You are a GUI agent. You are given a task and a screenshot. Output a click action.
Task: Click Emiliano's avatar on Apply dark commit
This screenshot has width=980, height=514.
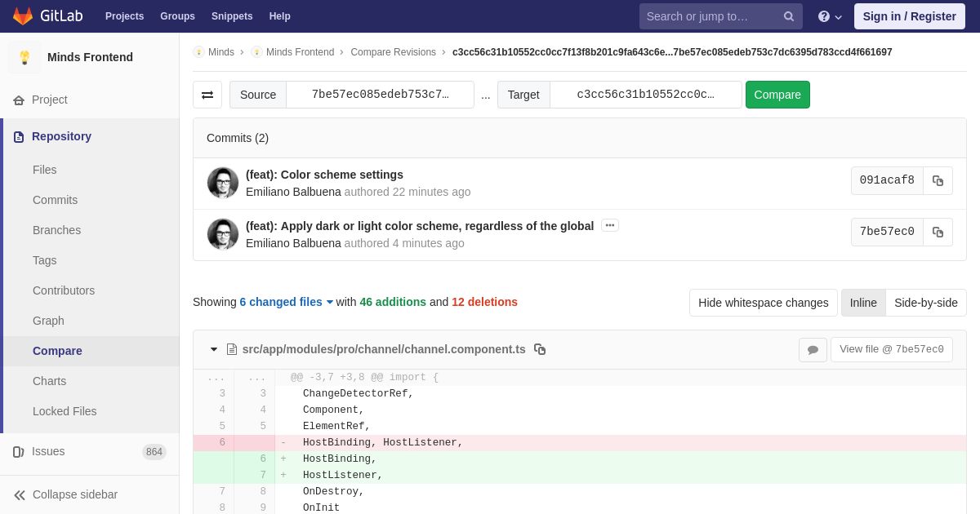pos(223,234)
